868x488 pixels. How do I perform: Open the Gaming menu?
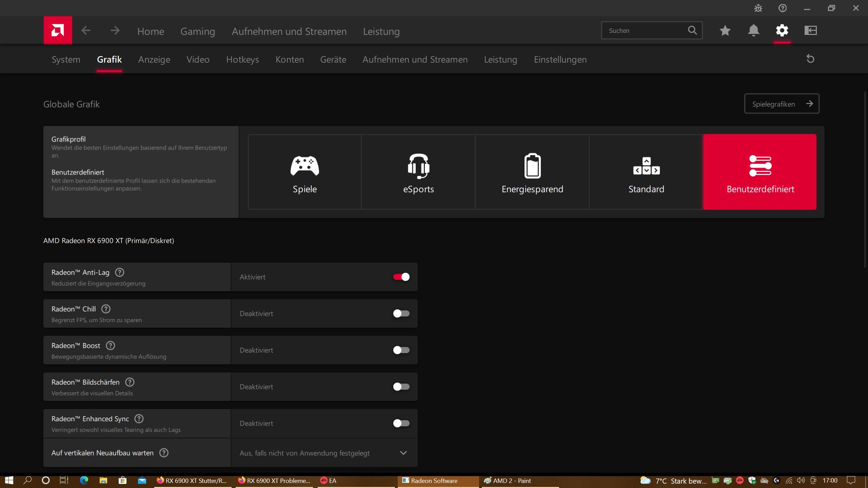198,32
